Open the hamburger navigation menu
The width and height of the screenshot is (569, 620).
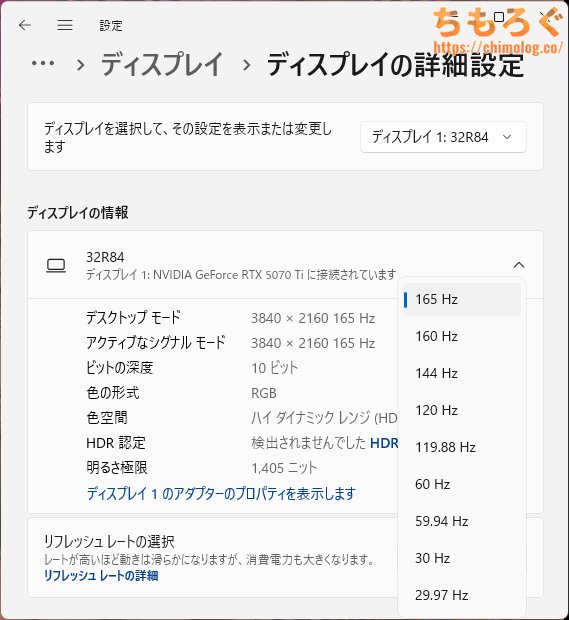coord(65,25)
